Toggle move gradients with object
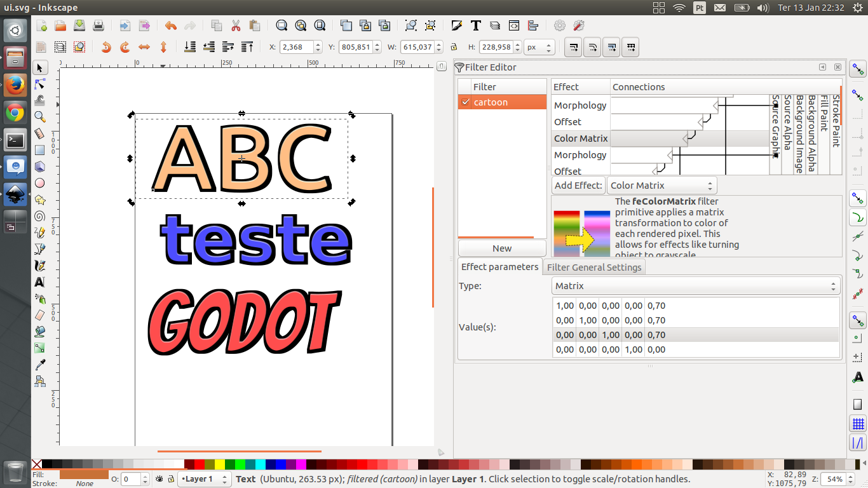Viewport: 868px width, 488px height. [x=611, y=47]
